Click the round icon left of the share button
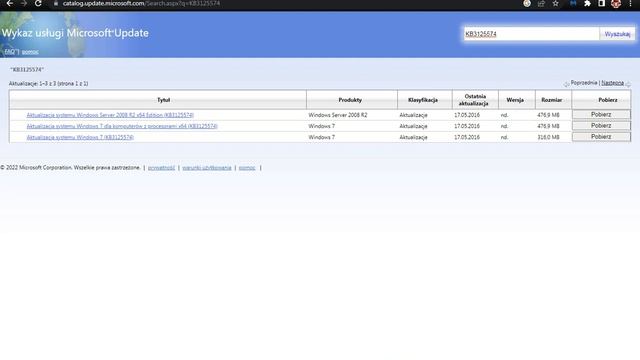 [x=527, y=3]
